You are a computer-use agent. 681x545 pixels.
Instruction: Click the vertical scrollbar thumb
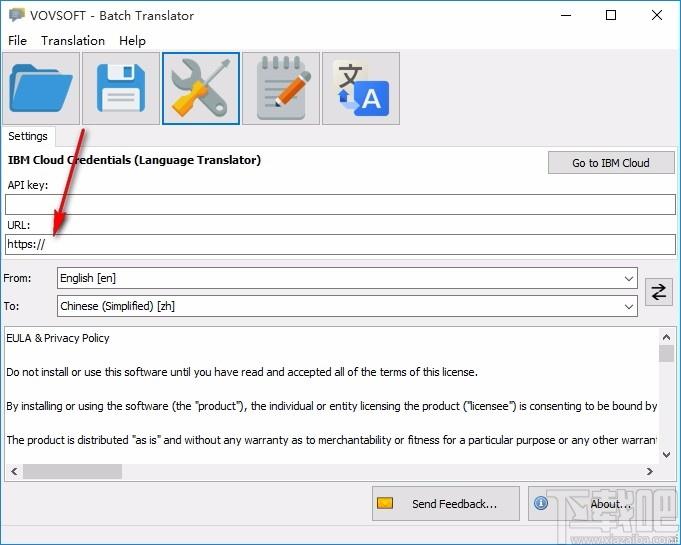click(666, 353)
